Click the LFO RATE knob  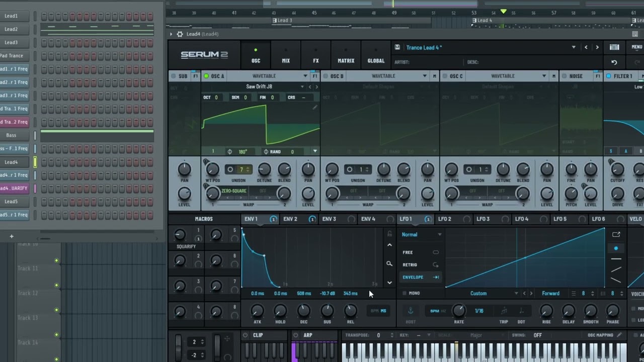click(458, 311)
